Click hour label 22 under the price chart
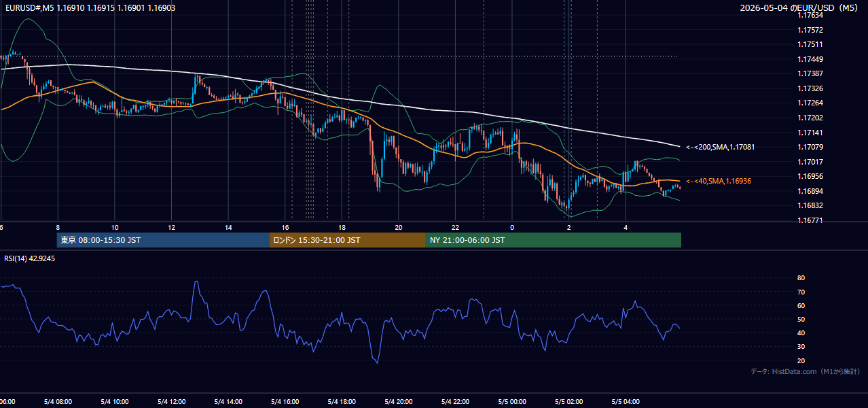868x408 pixels. [455, 227]
